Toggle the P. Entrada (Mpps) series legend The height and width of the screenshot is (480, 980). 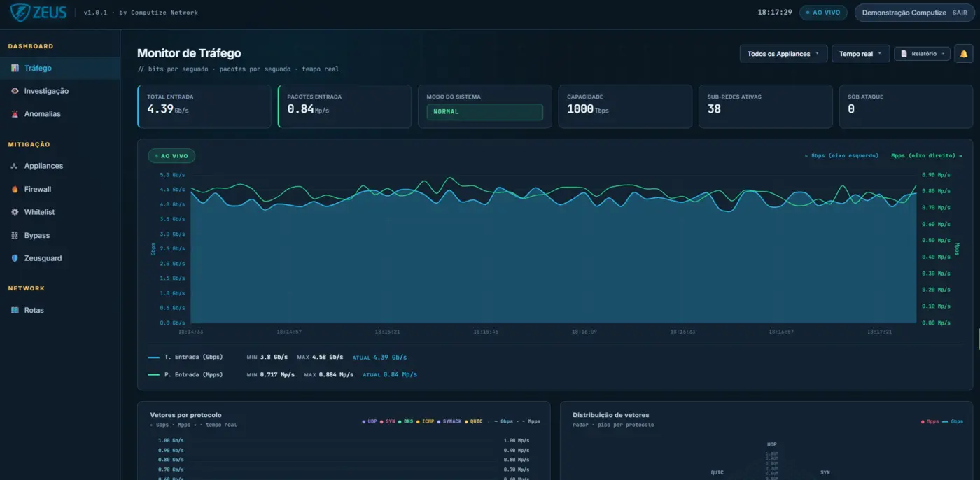[185, 375]
